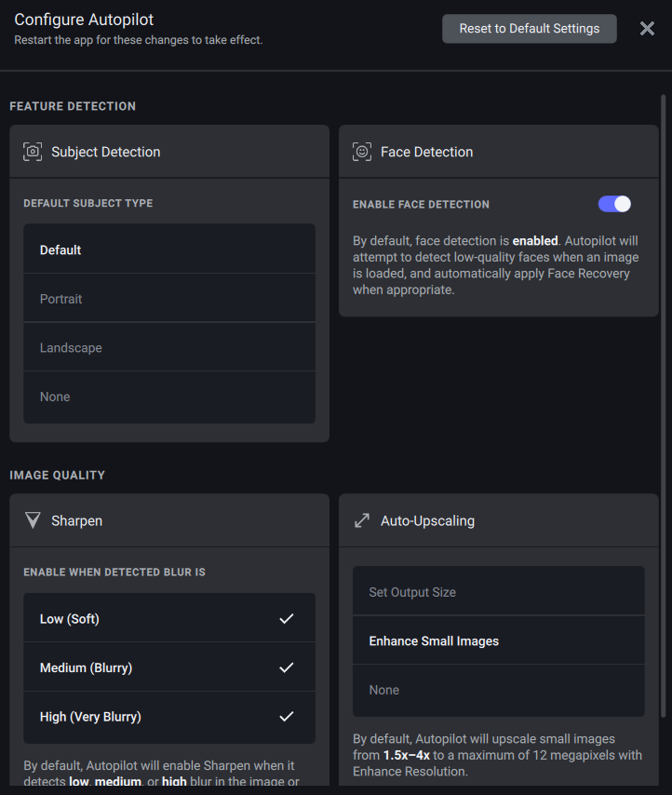Disable Sharpen for Medium (Blurry) blur
This screenshot has height=795, width=672.
(x=169, y=667)
